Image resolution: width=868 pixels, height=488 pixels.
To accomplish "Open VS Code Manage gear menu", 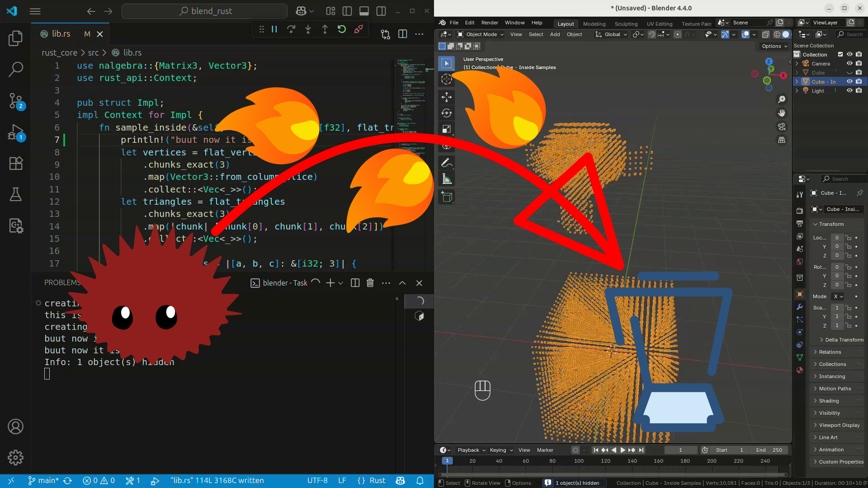I will coord(16,457).
